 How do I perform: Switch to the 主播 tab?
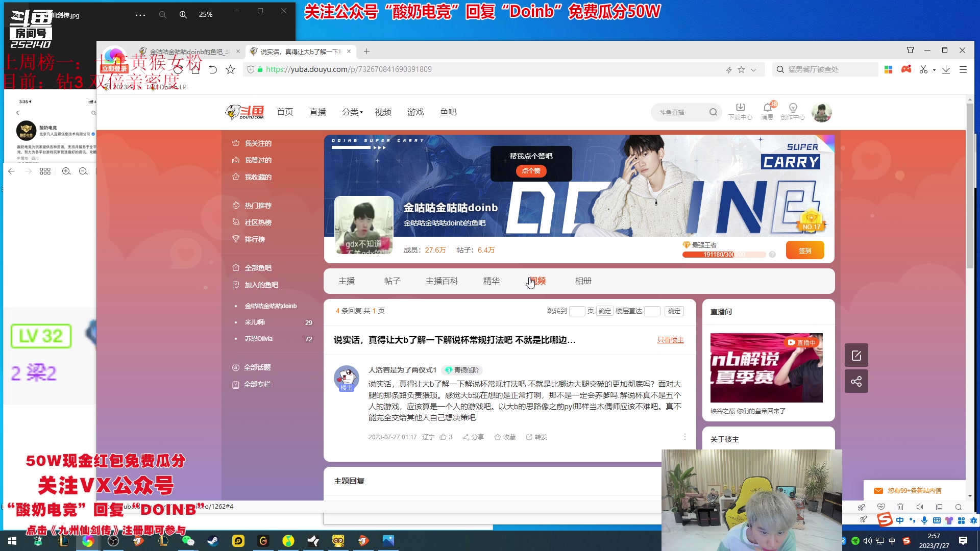pos(347,281)
